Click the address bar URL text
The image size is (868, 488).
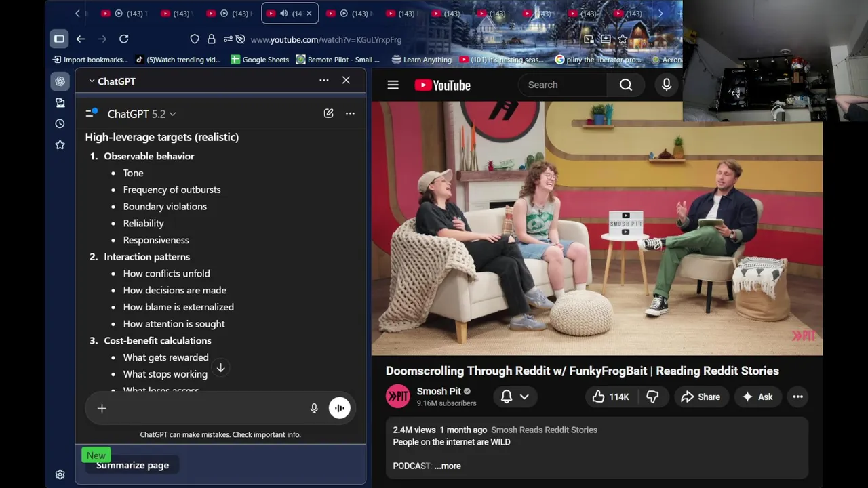point(326,39)
